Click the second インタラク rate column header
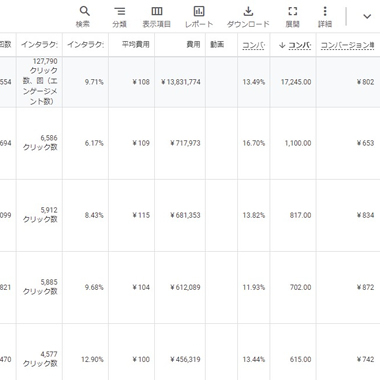Image resolution: width=380 pixels, height=380 pixels. [x=85, y=44]
